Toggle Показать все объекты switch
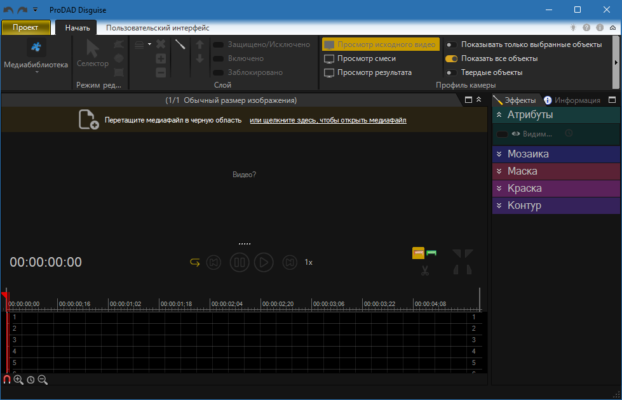The width and height of the screenshot is (622, 400). [x=451, y=59]
